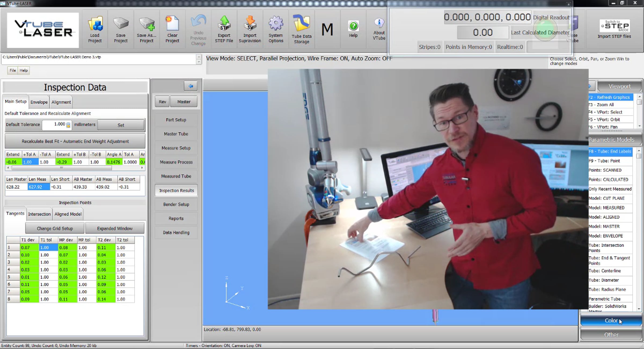Click the green Help icon
This screenshot has height=349, width=644.
pos(353,26)
